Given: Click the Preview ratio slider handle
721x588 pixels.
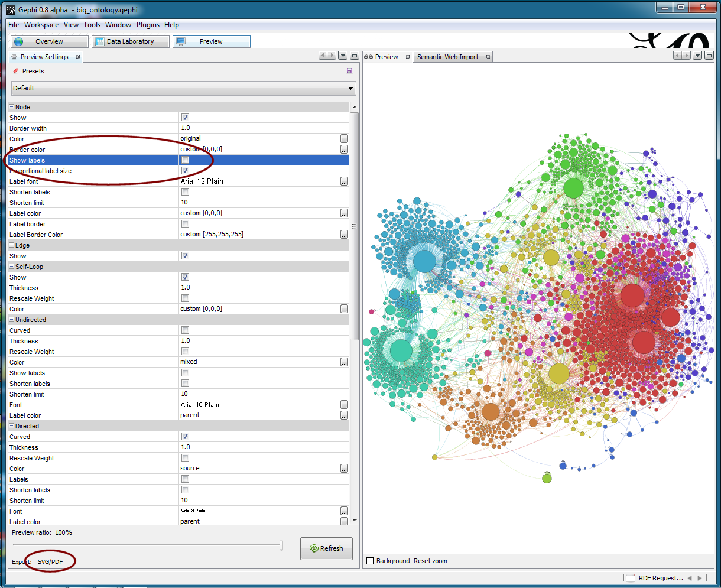Looking at the screenshot, I should pyautogui.click(x=281, y=545).
